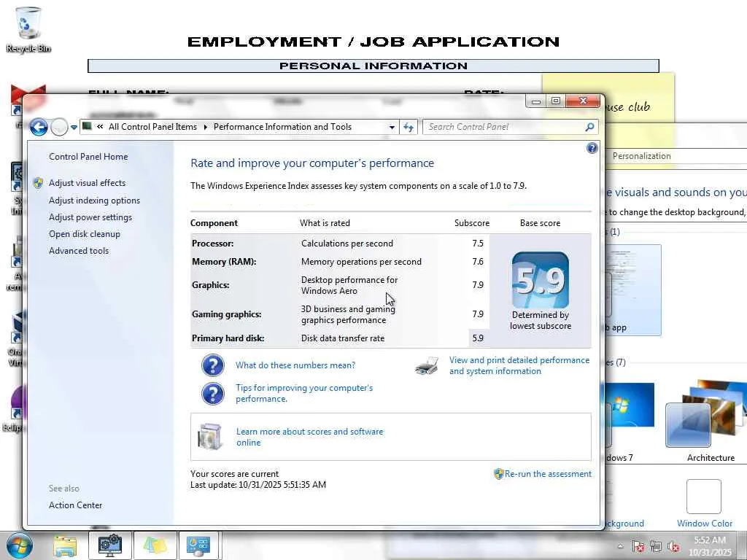Image resolution: width=747 pixels, height=560 pixels.
Task: Click the Refresh button in address bar
Action: tap(409, 127)
